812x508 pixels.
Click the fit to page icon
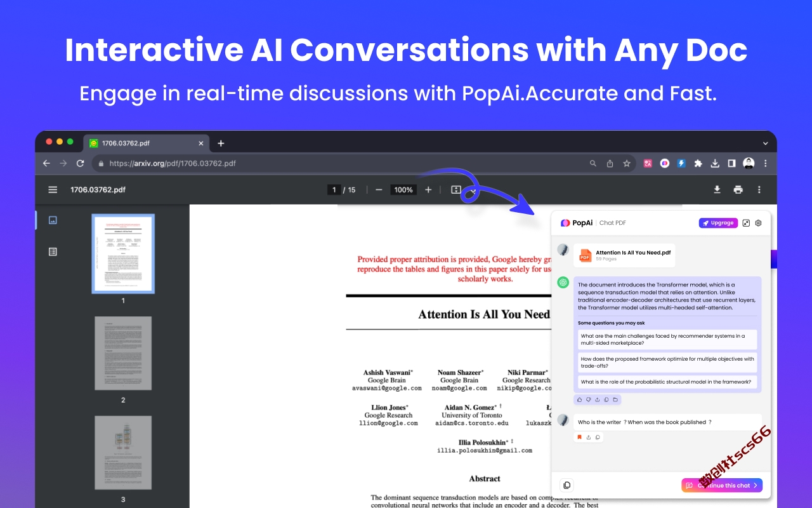point(455,189)
